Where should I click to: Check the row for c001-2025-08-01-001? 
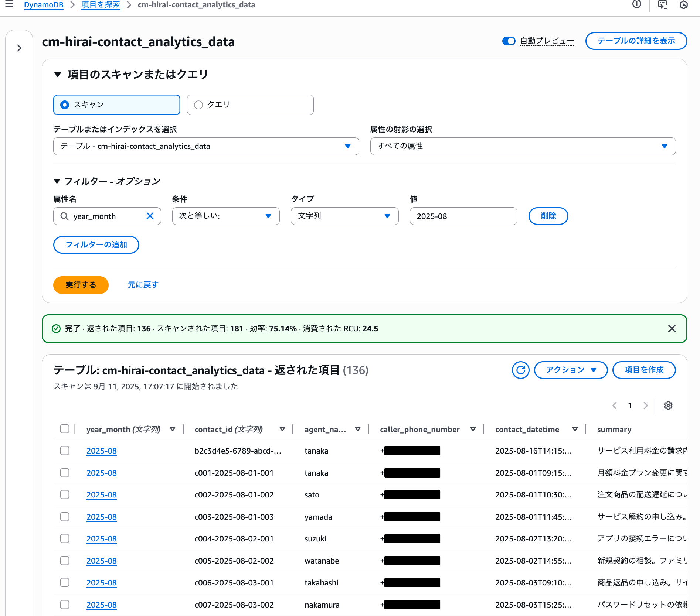65,473
